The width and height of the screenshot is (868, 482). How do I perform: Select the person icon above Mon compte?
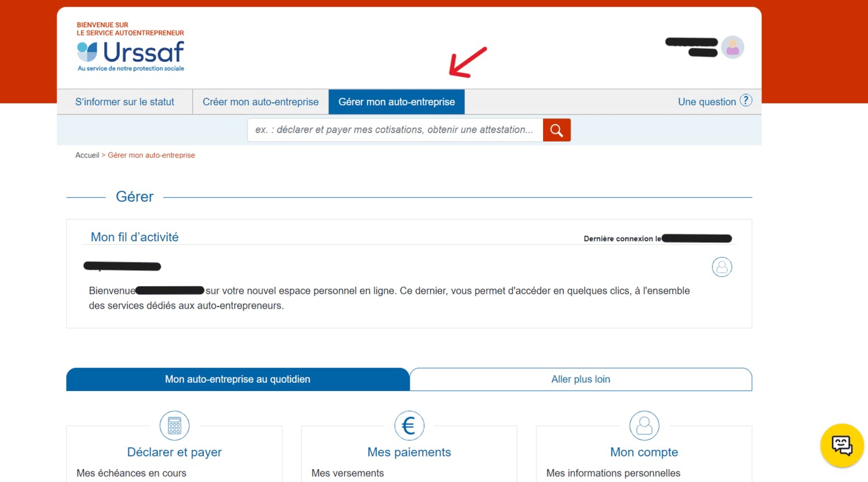click(644, 426)
